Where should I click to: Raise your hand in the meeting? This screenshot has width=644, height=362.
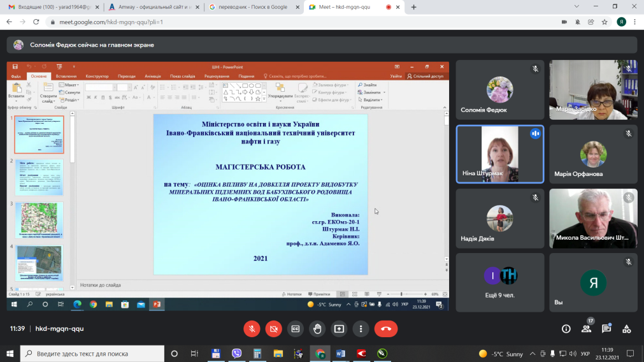317,329
